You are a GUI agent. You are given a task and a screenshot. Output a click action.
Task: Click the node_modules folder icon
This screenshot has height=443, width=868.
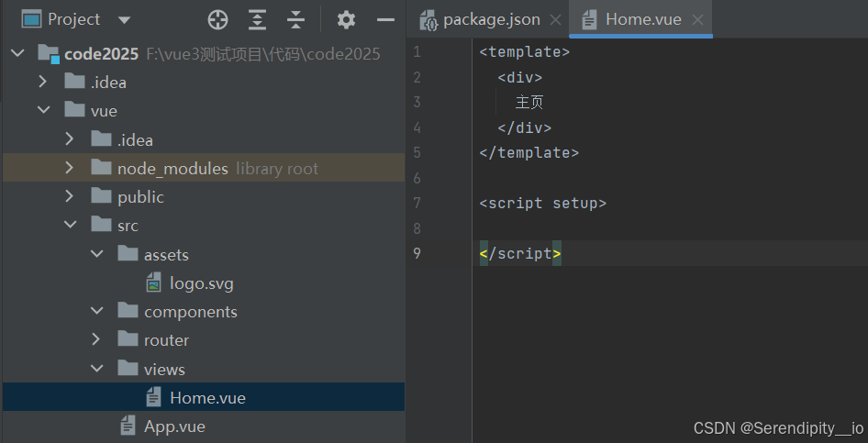(x=101, y=167)
